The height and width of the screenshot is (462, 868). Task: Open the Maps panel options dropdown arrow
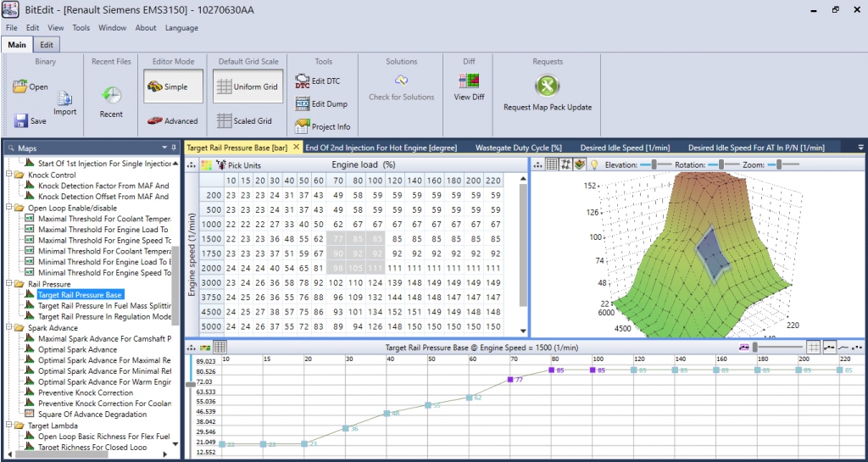click(164, 148)
